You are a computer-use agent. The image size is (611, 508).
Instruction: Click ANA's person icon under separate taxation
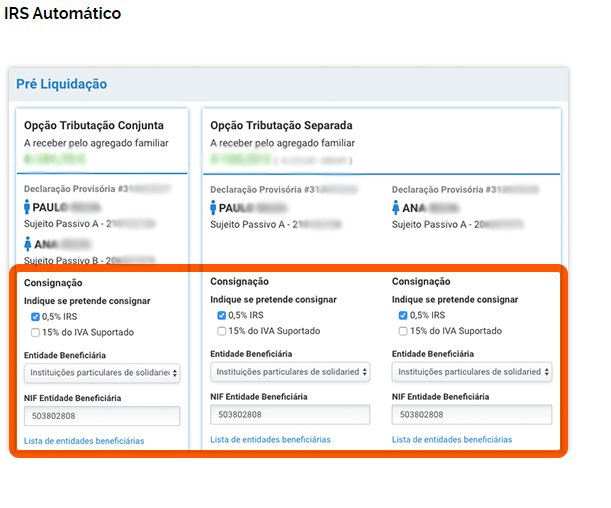click(x=396, y=208)
